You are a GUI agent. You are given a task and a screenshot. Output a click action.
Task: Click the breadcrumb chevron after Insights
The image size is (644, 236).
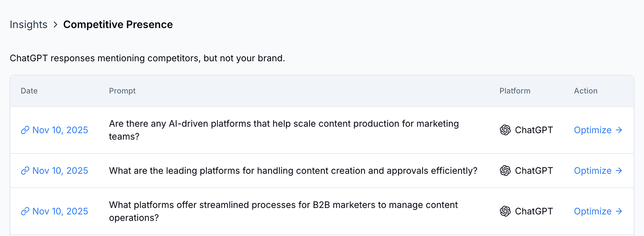(x=56, y=25)
